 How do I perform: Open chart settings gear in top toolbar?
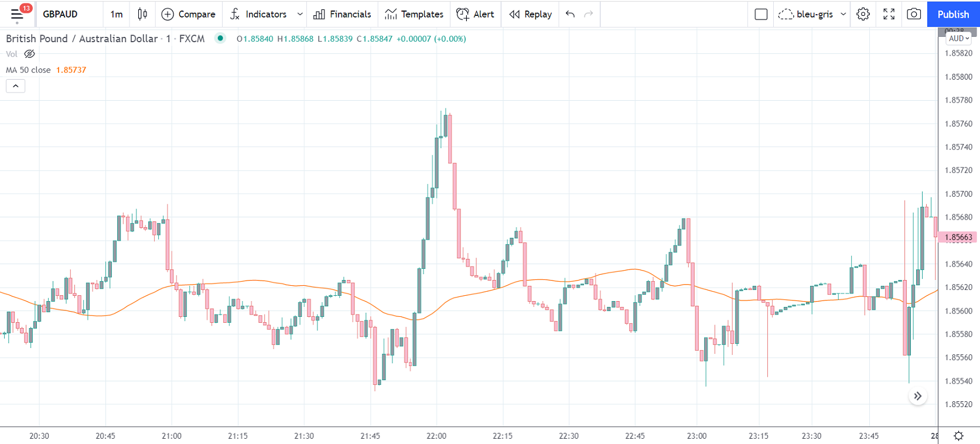click(x=863, y=14)
